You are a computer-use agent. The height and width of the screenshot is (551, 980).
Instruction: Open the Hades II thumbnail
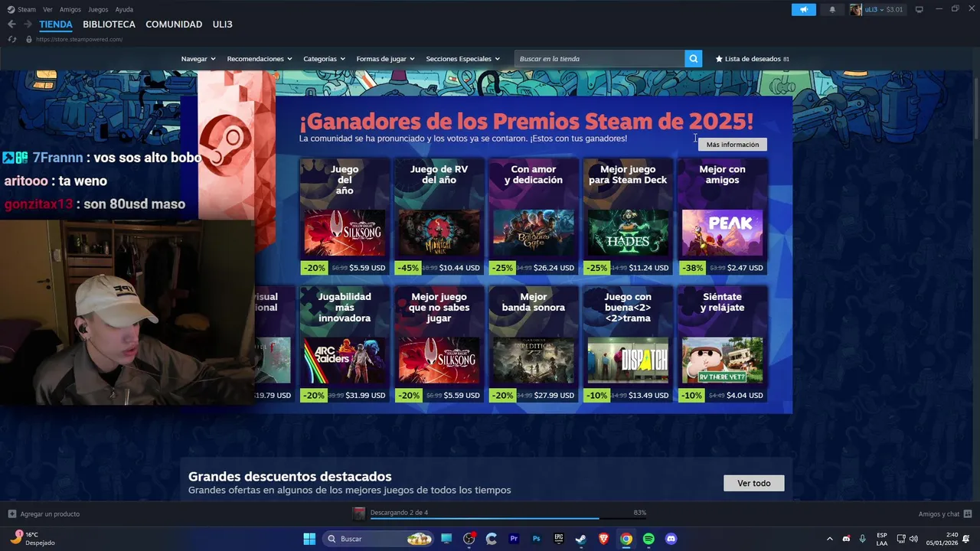pos(628,232)
